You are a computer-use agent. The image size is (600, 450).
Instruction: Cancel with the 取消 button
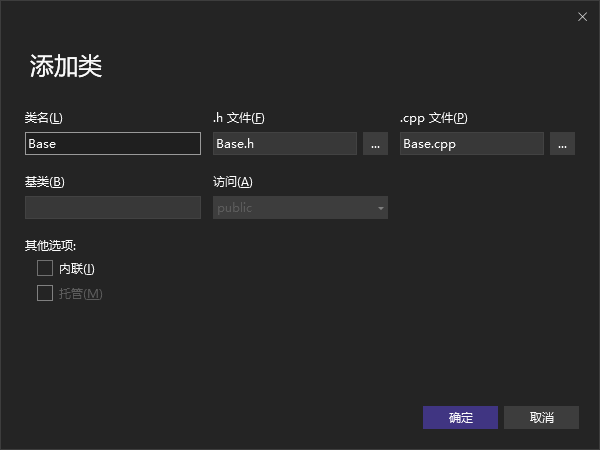(541, 417)
